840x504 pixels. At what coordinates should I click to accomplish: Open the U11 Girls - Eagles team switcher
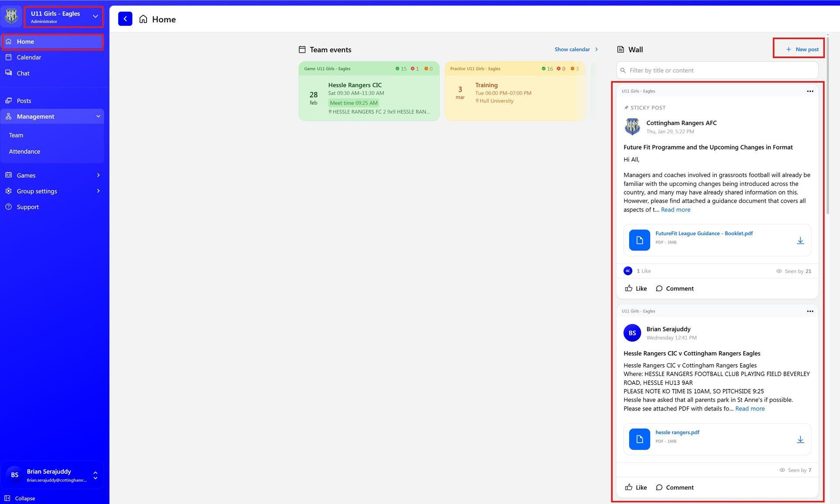tap(64, 17)
